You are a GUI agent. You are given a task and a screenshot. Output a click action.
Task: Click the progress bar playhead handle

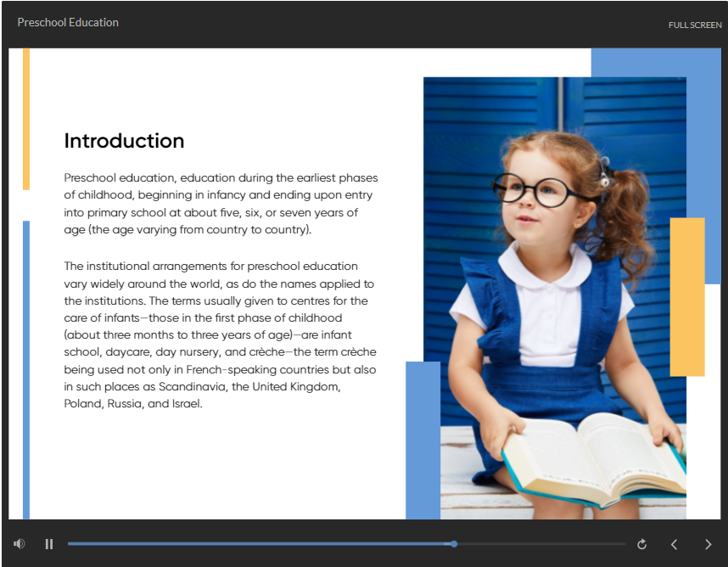(x=454, y=544)
